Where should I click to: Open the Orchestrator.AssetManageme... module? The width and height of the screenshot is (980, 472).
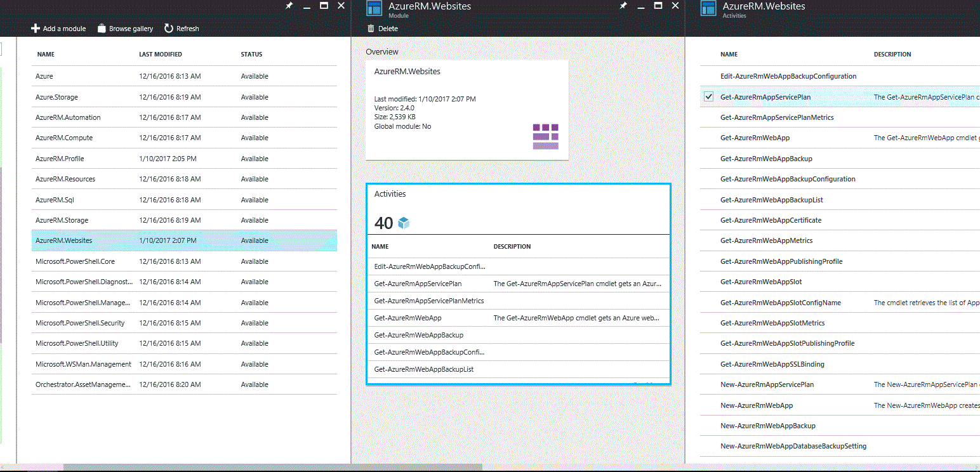tap(184, 384)
